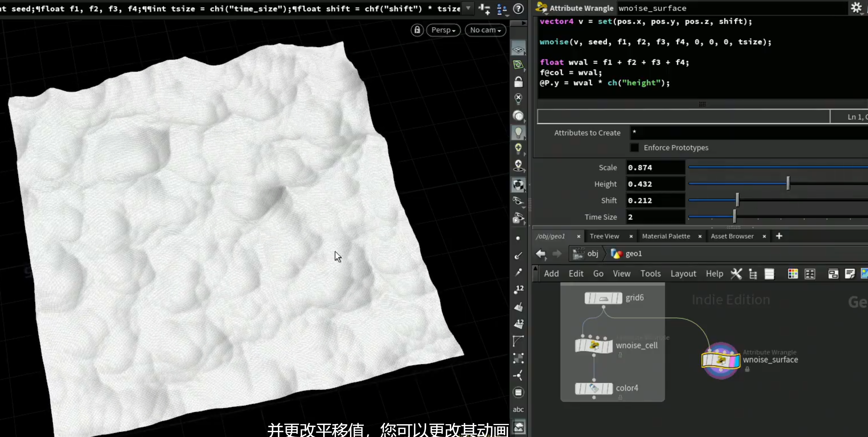Toggle the lightbulb lighting display icon
Image resolution: width=868 pixels, height=437 pixels.
tap(518, 132)
